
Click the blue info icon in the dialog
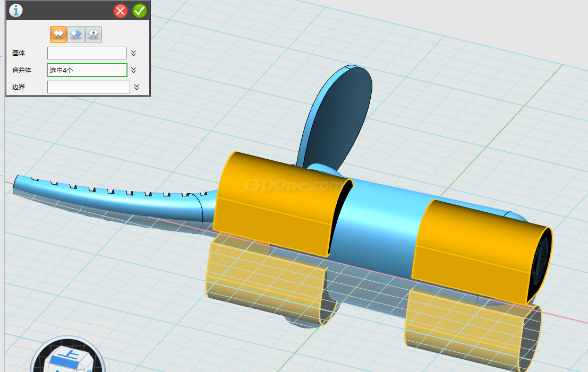16,10
